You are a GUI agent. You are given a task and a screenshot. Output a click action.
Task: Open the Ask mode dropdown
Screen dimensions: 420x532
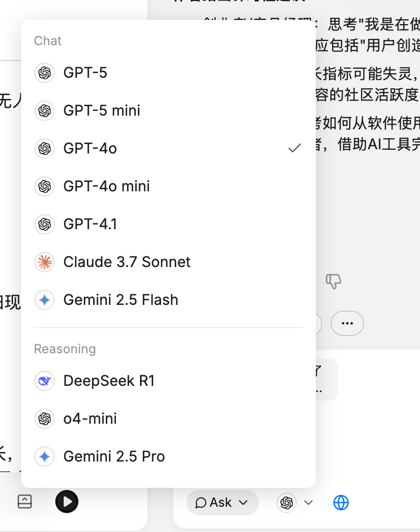click(x=222, y=503)
